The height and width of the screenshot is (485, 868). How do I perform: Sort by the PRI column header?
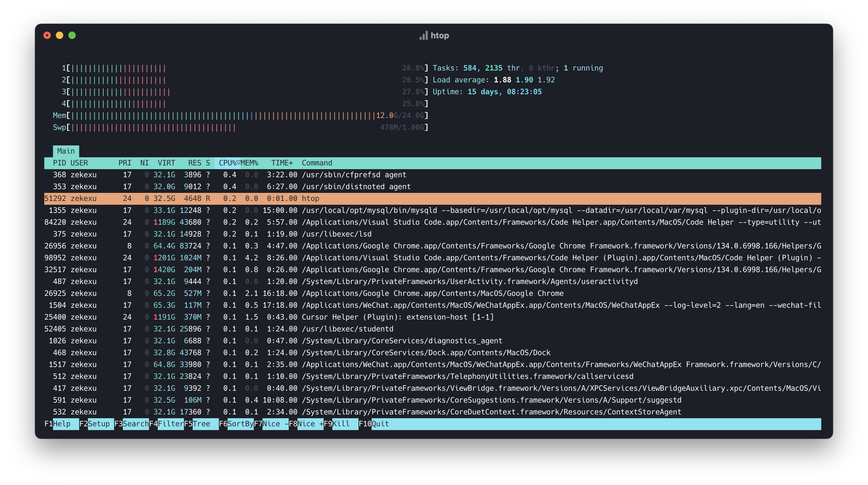[x=125, y=163]
